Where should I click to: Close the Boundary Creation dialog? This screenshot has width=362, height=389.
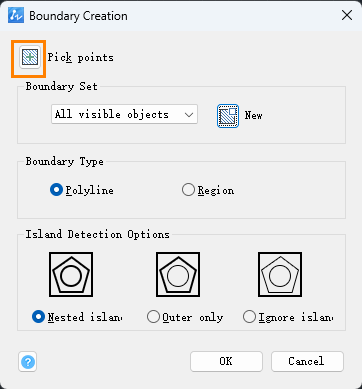tap(347, 15)
